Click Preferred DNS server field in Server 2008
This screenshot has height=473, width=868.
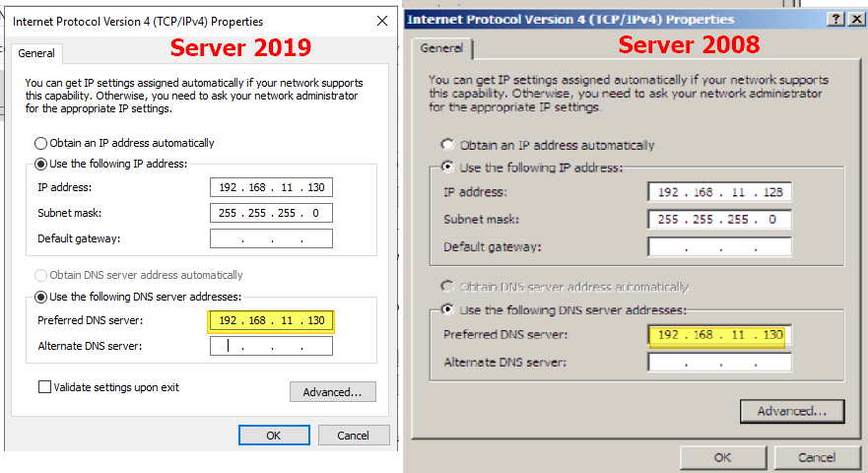(719, 334)
